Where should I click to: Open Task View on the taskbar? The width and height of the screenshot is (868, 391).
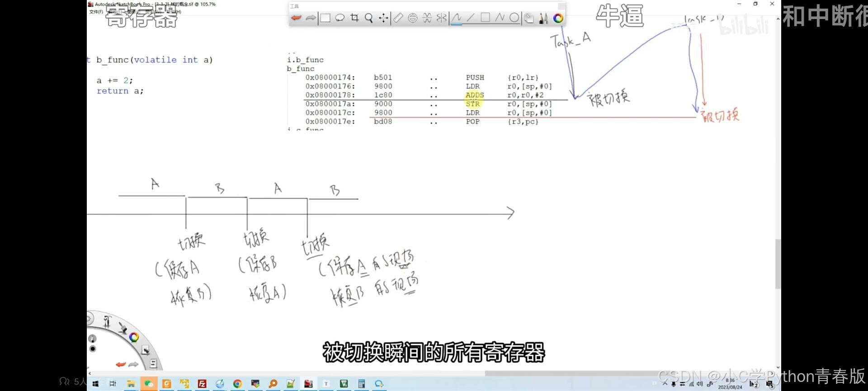click(113, 384)
